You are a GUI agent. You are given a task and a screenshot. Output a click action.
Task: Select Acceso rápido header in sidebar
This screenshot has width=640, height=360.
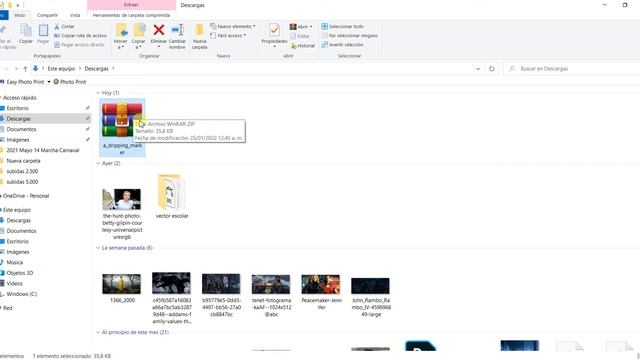click(x=20, y=98)
